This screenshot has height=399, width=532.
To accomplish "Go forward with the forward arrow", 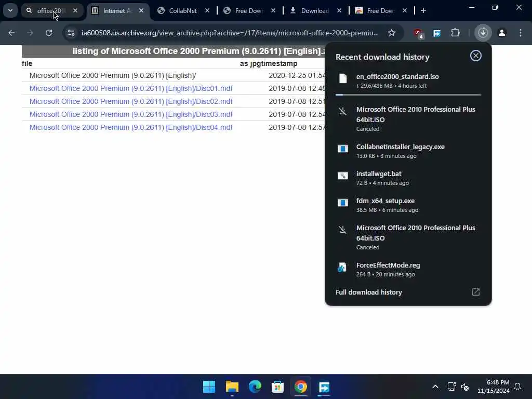I will click(30, 33).
